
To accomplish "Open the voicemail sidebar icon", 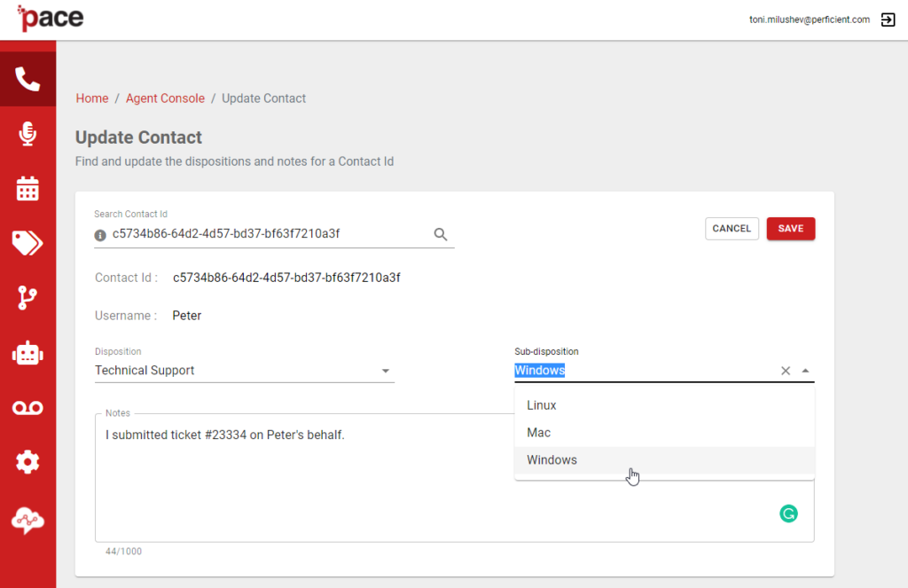I will [x=27, y=409].
